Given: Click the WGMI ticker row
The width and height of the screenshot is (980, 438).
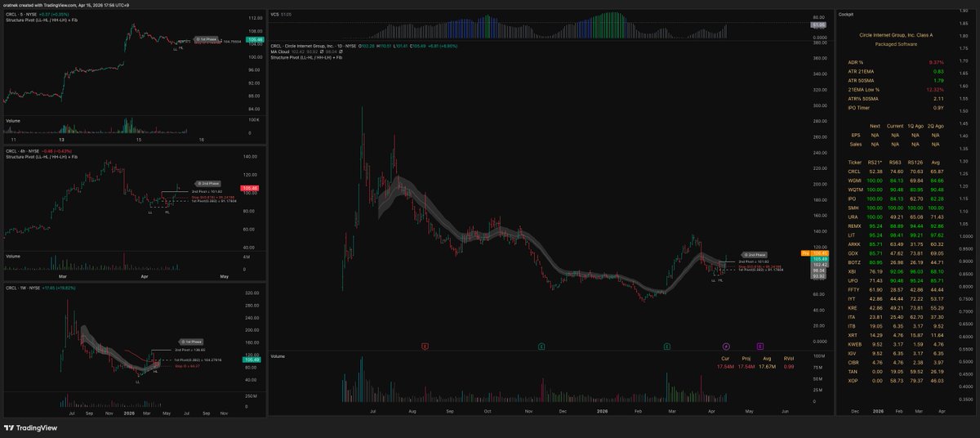Looking at the screenshot, I should point(896,181).
